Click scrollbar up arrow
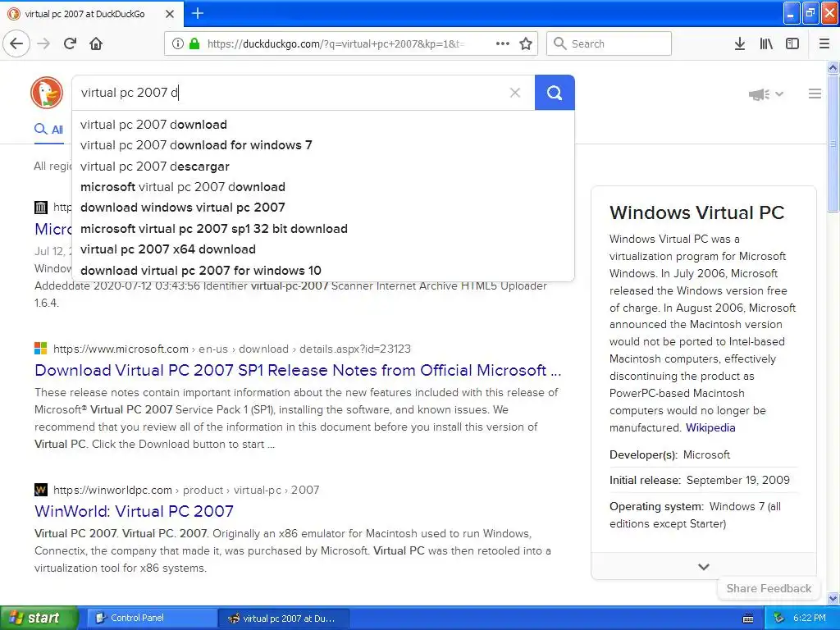Screen dimensions: 840x630 [833, 67]
